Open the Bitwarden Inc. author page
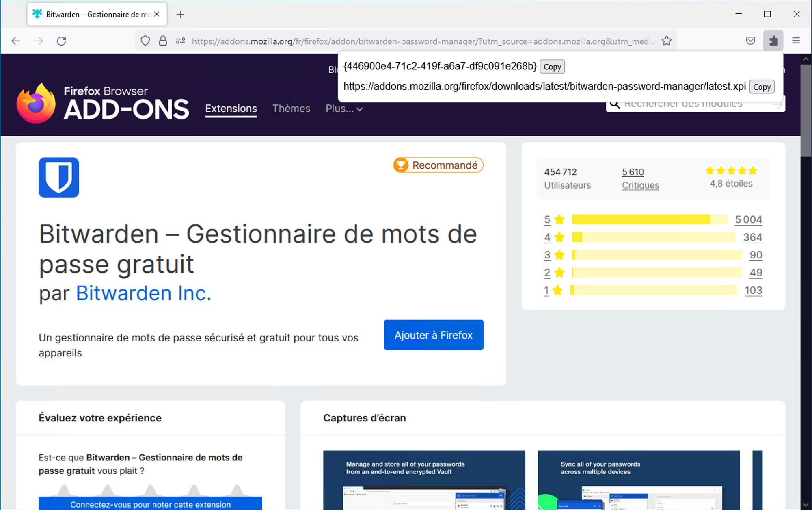 pyautogui.click(x=144, y=293)
